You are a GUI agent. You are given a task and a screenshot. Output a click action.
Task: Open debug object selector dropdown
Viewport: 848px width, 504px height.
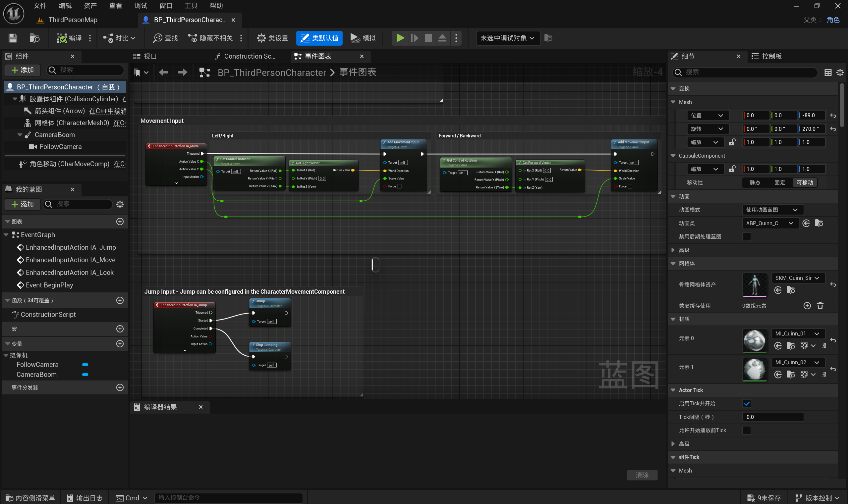point(508,38)
